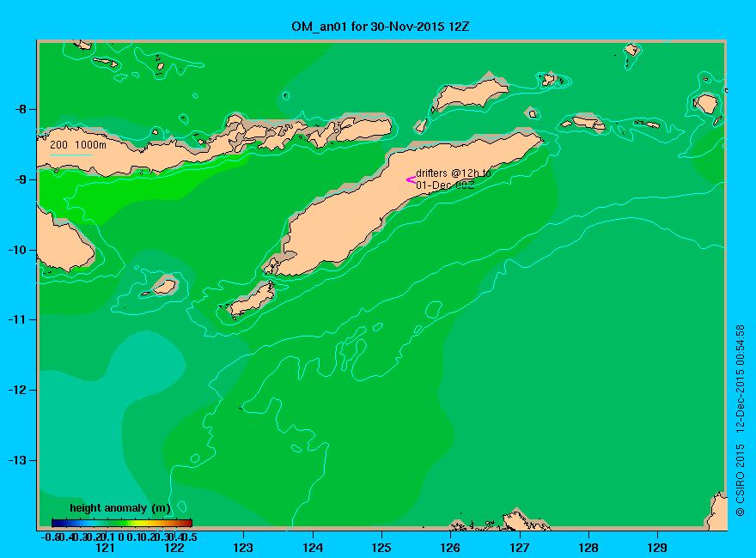Click the 129 longitude axis label
756x558 pixels.
[x=657, y=548]
